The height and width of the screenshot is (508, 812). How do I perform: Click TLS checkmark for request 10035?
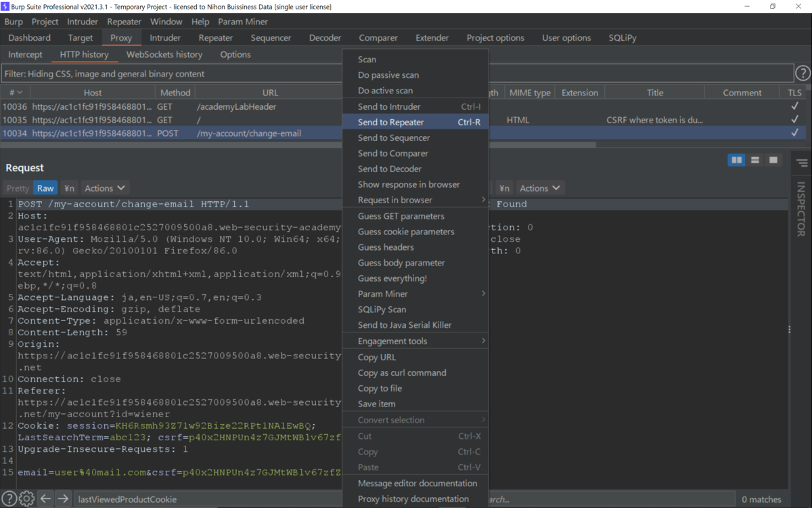(x=794, y=120)
